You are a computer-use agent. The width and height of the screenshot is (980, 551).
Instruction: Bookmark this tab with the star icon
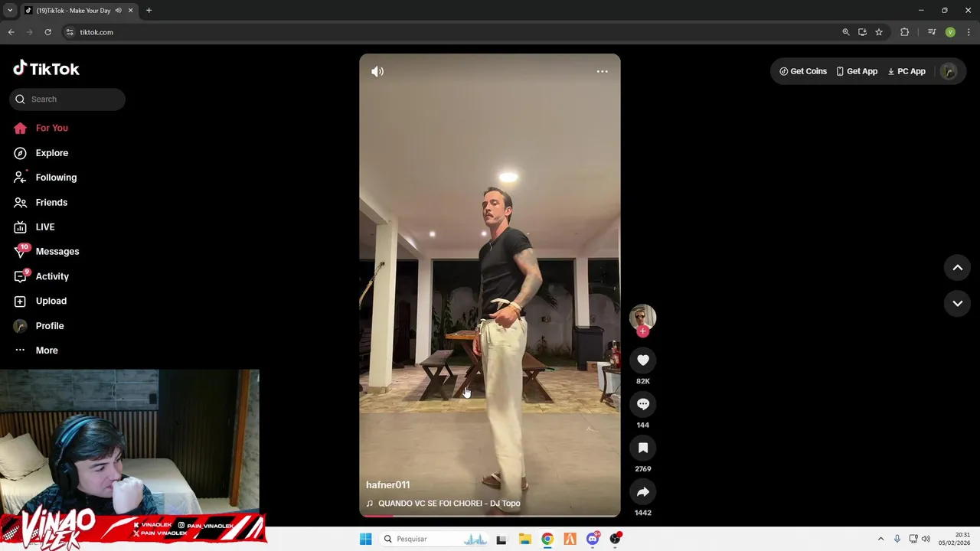tap(879, 32)
